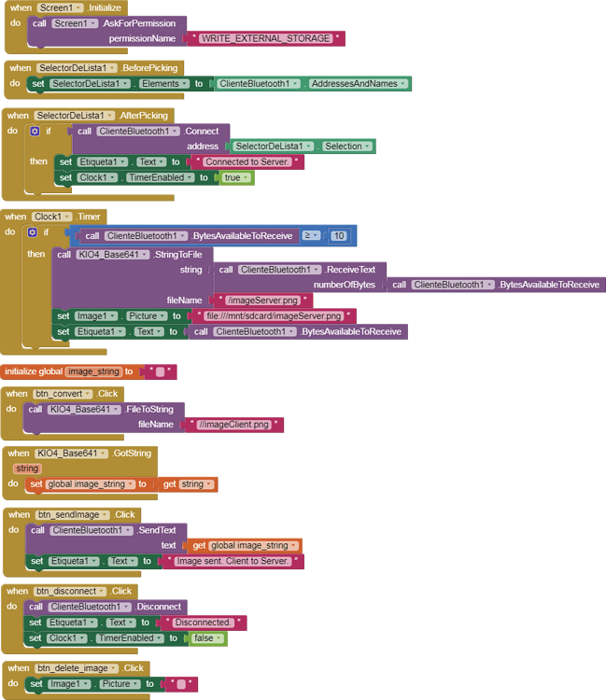This screenshot has width=606, height=700.
Task: Click the 'string' parameter in the GotString event
Action: (27, 469)
